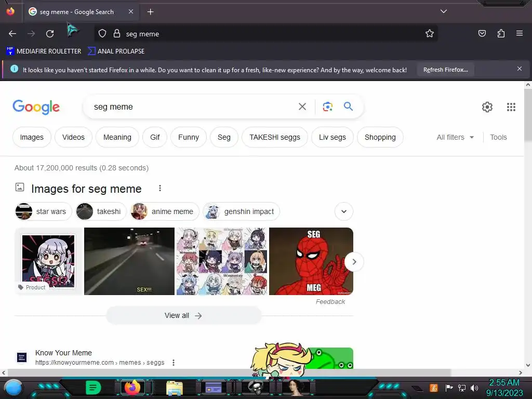The image size is (532, 399).
Task: Open the green notes app in taskbar
Action: (x=94, y=388)
